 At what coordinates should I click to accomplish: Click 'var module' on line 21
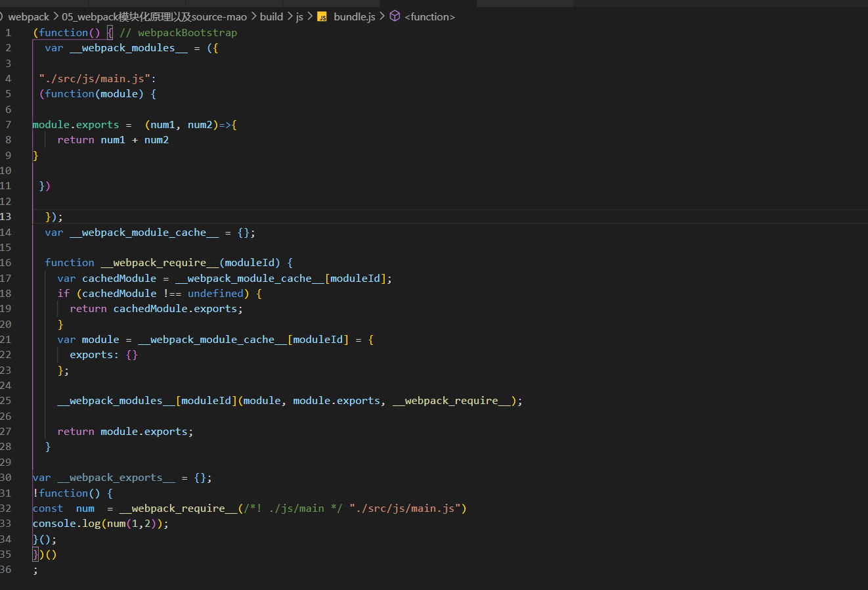pos(88,340)
